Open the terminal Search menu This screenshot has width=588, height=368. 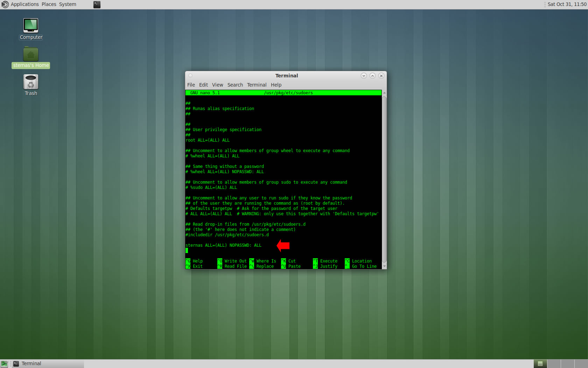pos(235,85)
